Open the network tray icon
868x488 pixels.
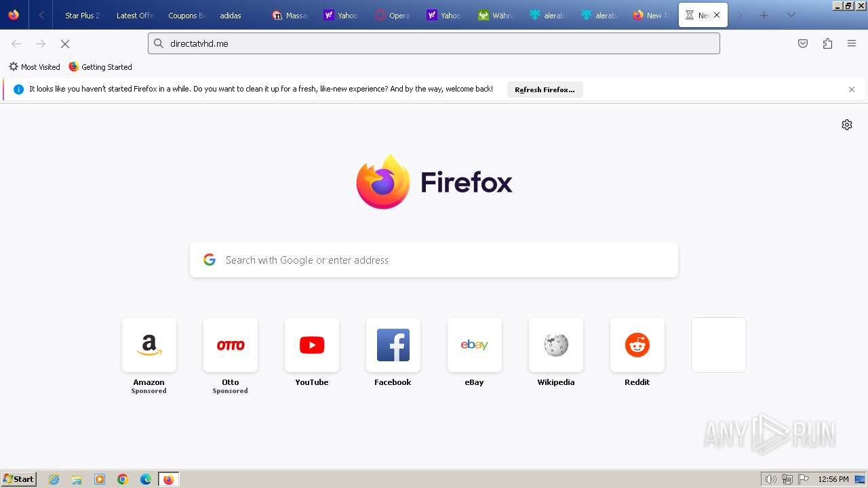coord(787,479)
